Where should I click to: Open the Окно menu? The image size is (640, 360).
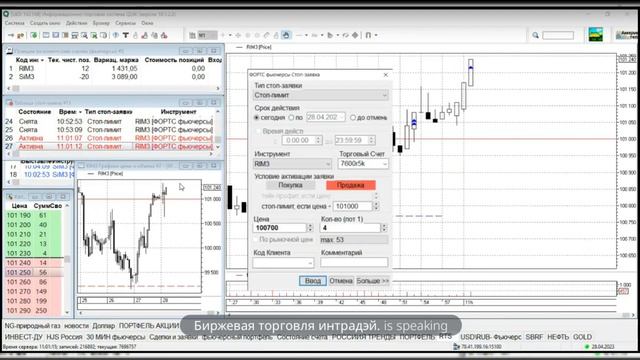pos(147,23)
